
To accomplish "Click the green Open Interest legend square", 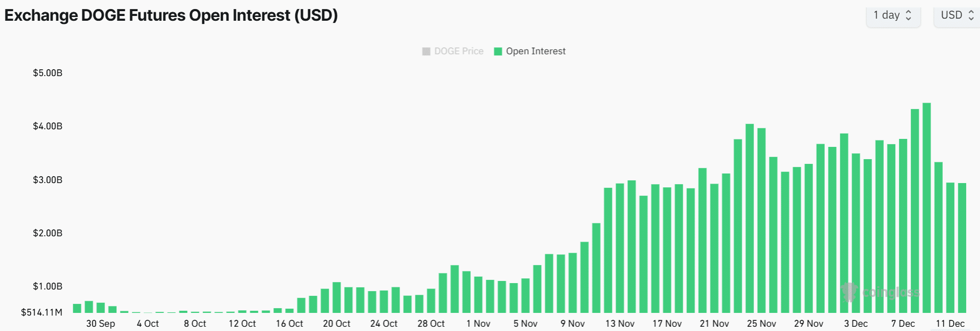I will [498, 51].
